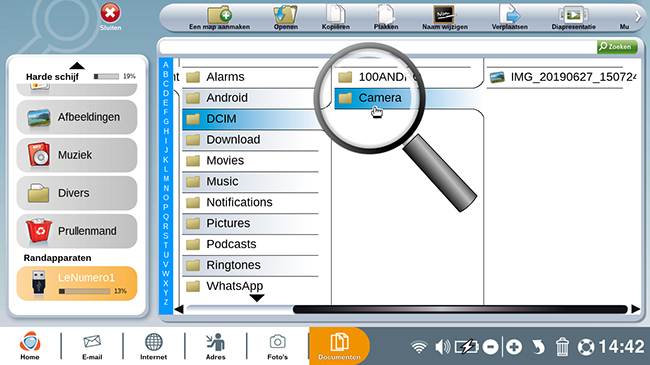The width and height of the screenshot is (650, 365).
Task: Go to Home in bottom bar
Action: pos(30,346)
